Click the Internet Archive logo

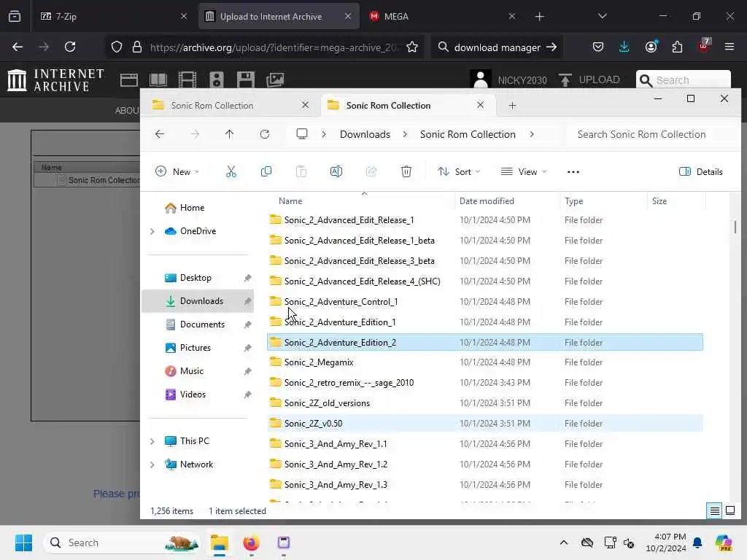[55, 79]
